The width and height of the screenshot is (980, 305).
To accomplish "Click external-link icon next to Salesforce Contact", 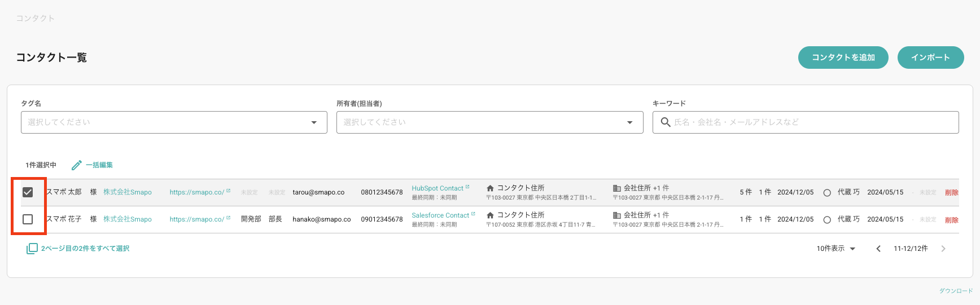I will [473, 214].
